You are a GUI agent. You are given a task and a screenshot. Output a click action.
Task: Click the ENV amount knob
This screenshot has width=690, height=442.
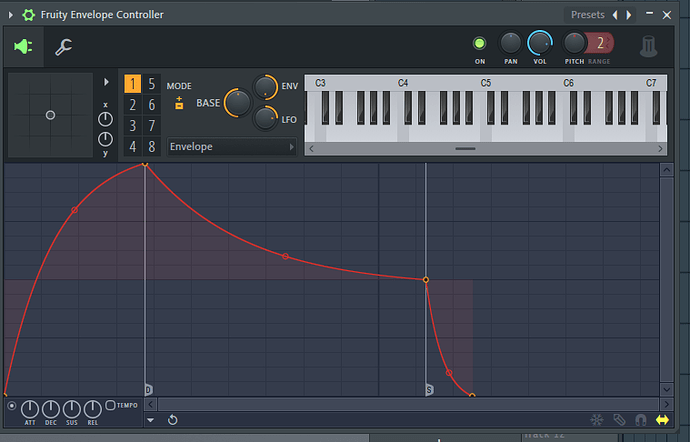pos(265,86)
